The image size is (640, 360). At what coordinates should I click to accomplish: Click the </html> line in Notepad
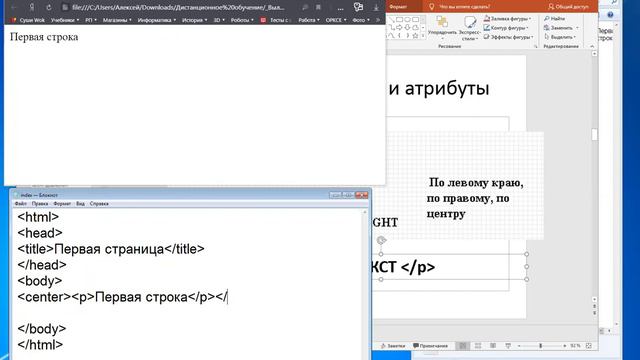tap(40, 344)
